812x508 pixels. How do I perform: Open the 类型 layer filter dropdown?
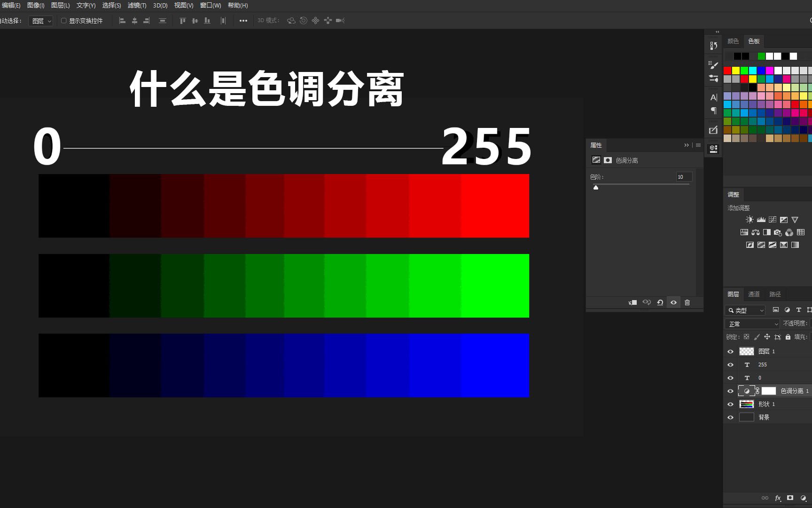pos(745,310)
